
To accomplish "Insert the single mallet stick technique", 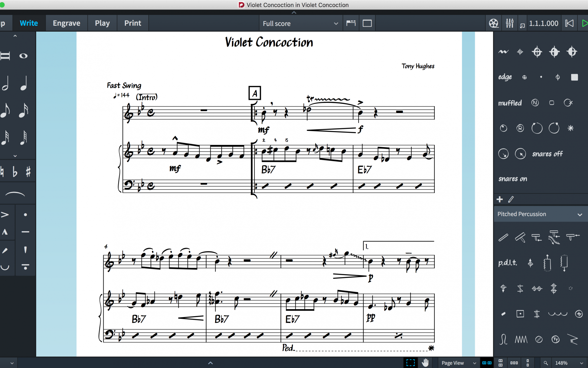I will [503, 237].
